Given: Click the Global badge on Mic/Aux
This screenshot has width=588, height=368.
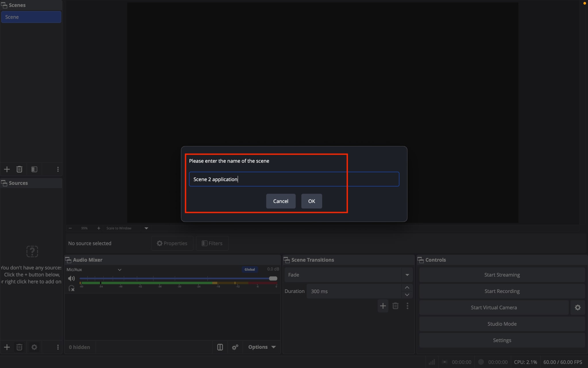Looking at the screenshot, I should [249, 269].
